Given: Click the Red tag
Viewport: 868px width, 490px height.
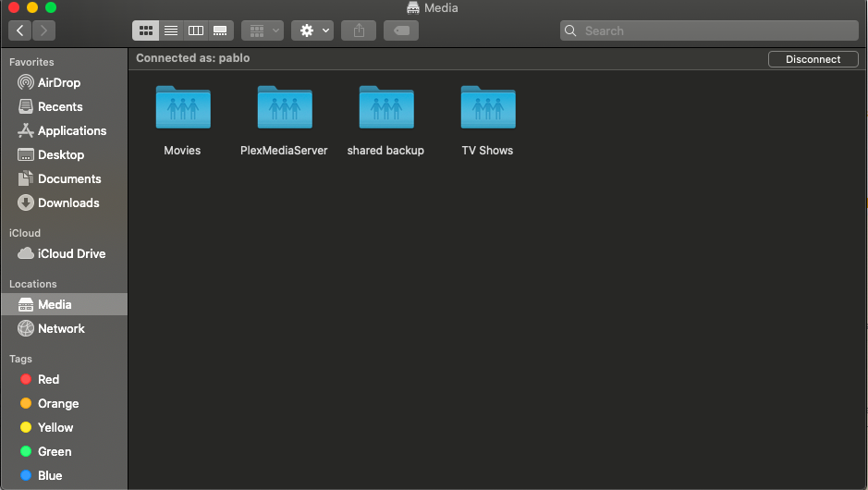Looking at the screenshot, I should (64, 379).
